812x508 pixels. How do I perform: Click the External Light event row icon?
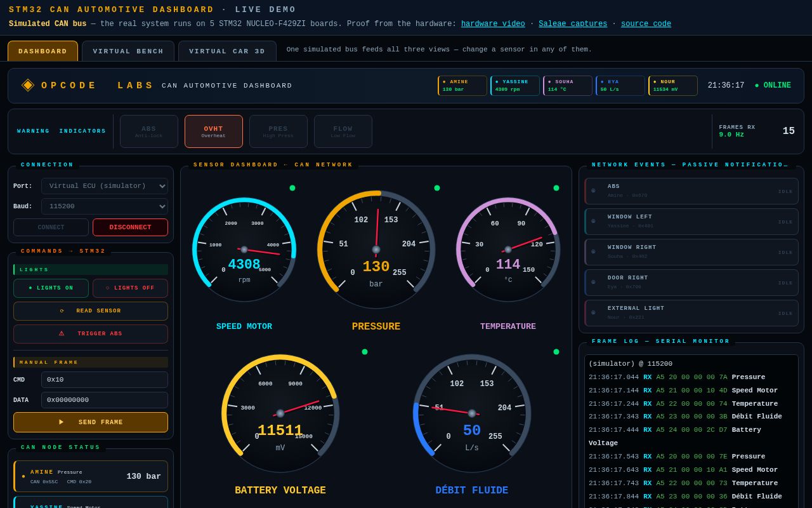tap(594, 312)
